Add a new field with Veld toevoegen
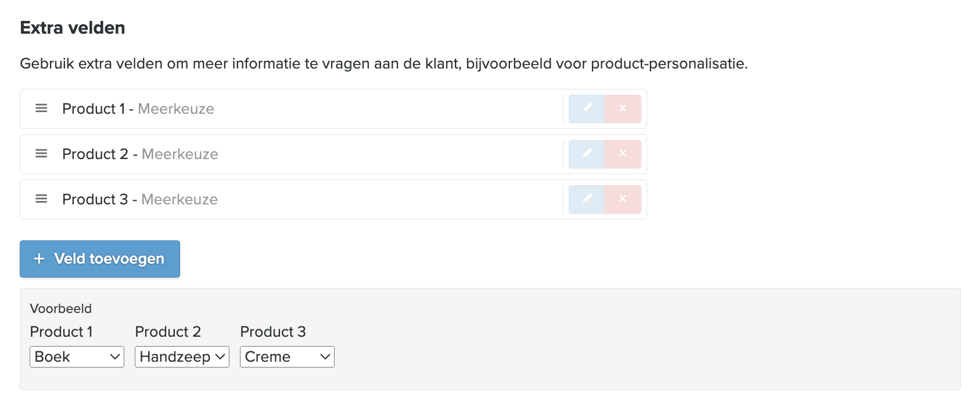This screenshot has width=980, height=407. [100, 259]
